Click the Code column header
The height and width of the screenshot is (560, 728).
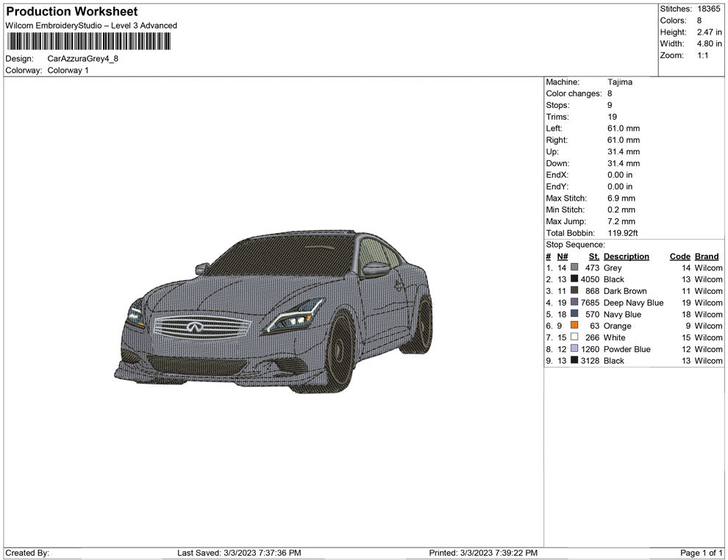click(x=679, y=256)
